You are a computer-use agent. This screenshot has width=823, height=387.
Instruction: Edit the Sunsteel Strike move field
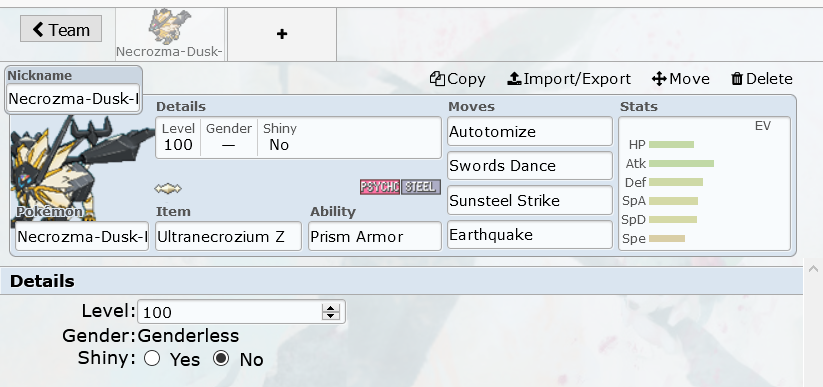click(x=530, y=200)
